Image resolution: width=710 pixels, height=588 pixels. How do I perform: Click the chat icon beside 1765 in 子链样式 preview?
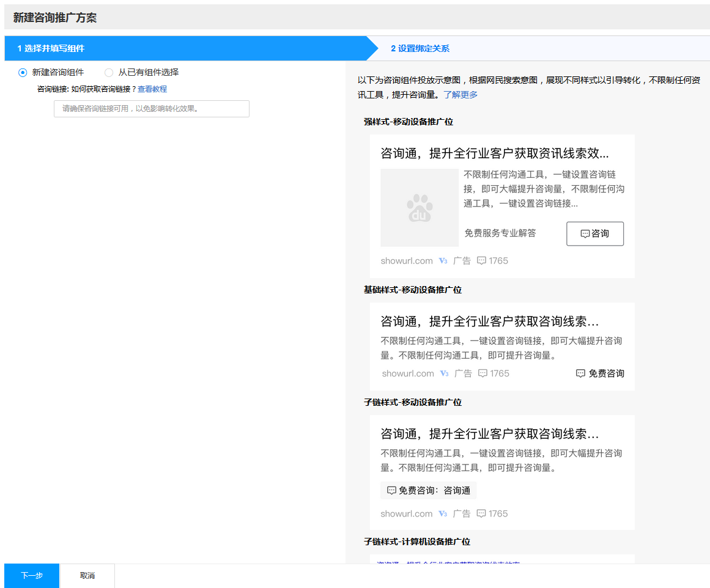pos(481,514)
